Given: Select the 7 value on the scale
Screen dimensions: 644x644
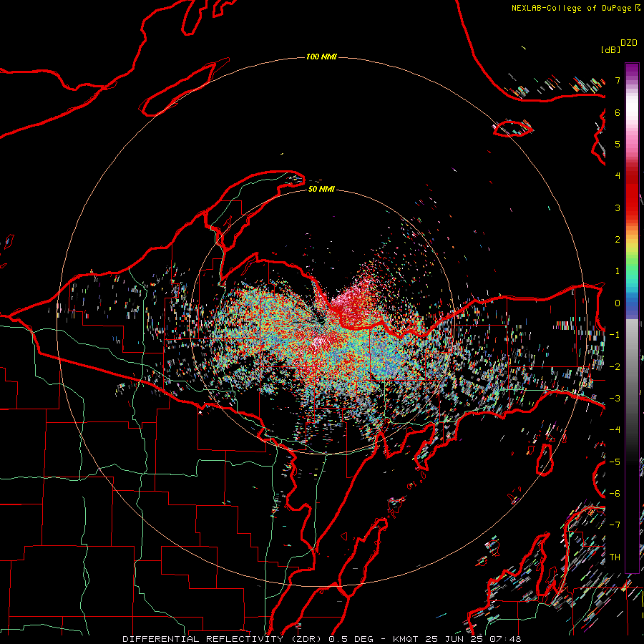Looking at the screenshot, I should [x=618, y=80].
